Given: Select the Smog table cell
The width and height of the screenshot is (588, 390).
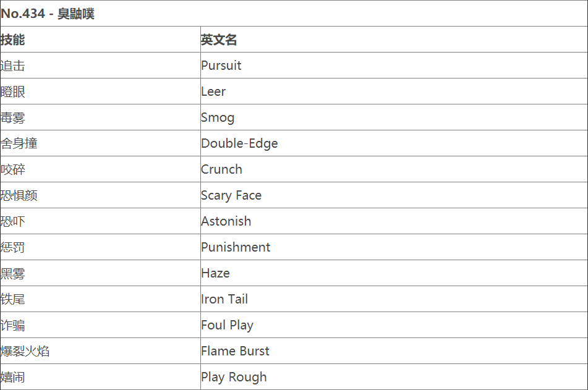Looking at the screenshot, I should (218, 117).
